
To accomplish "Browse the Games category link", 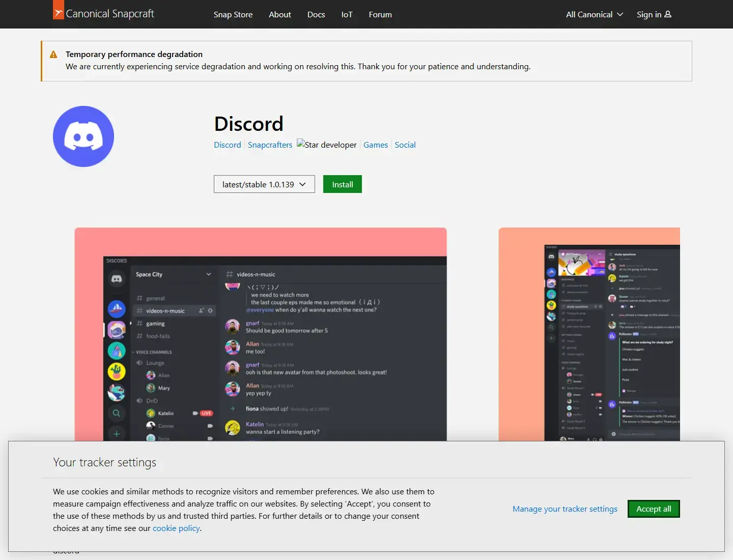I will point(376,145).
